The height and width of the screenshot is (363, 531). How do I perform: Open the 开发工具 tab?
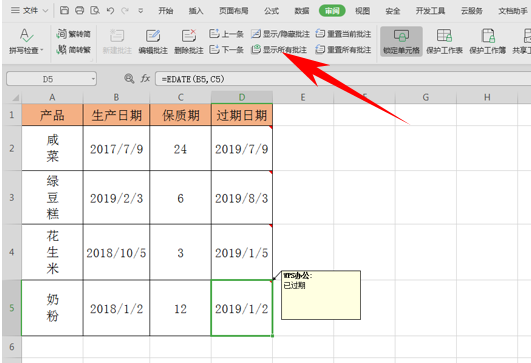point(430,11)
